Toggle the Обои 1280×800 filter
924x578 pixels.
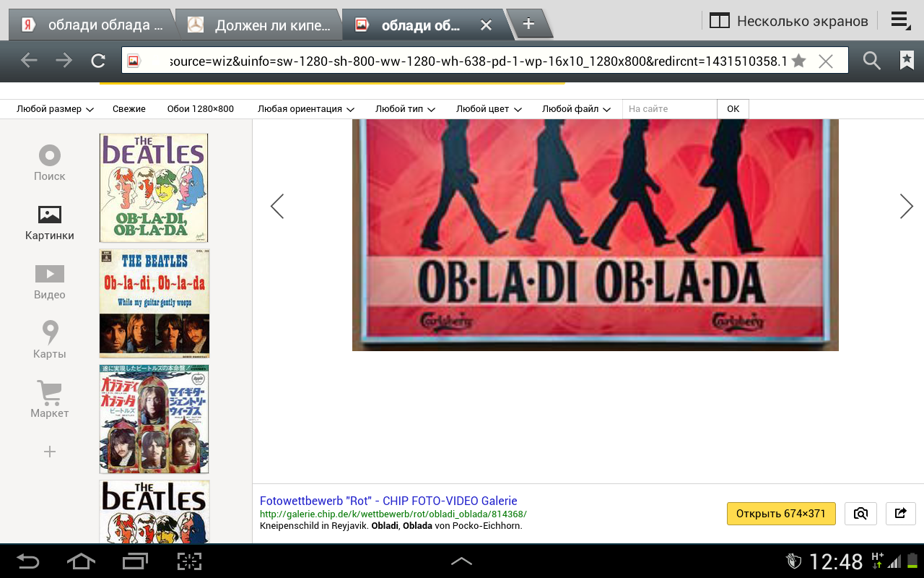[x=201, y=109]
